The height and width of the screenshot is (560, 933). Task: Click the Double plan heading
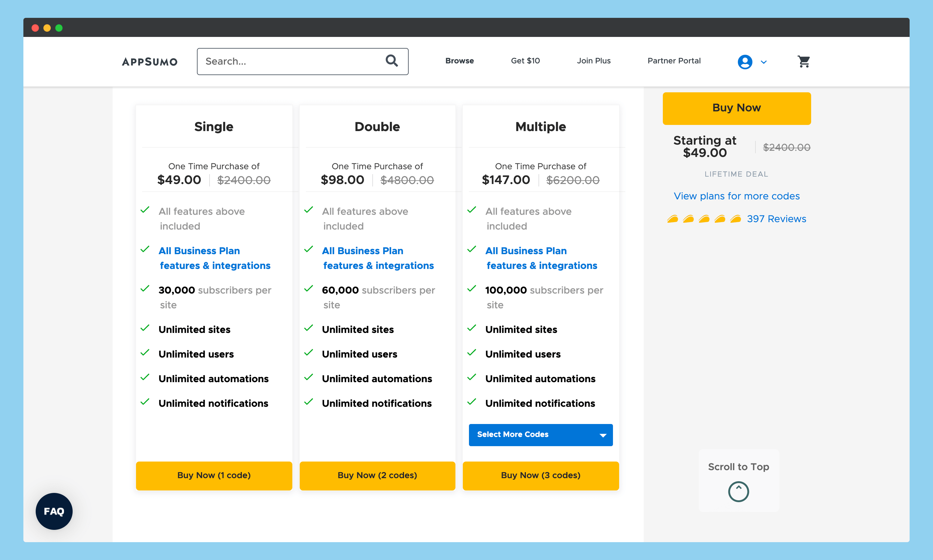tap(377, 127)
